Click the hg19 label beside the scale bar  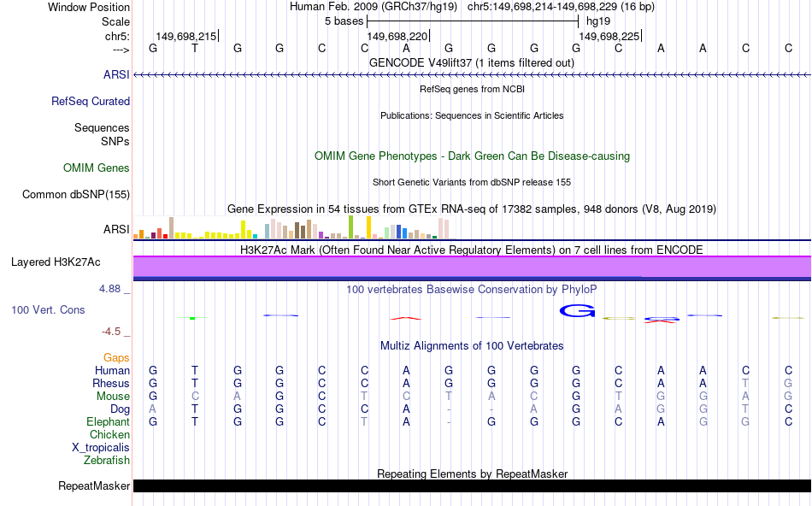click(598, 21)
